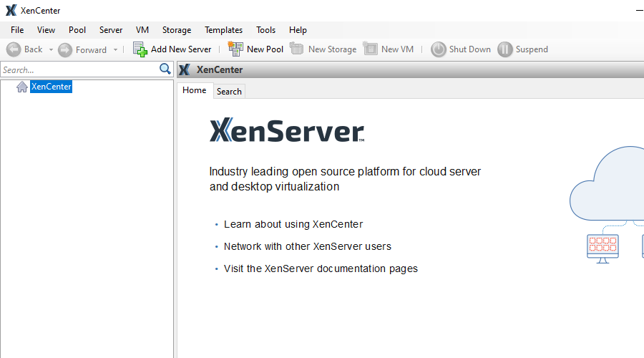Click the Shut Down label
The image size is (644, 358).
[x=470, y=49]
